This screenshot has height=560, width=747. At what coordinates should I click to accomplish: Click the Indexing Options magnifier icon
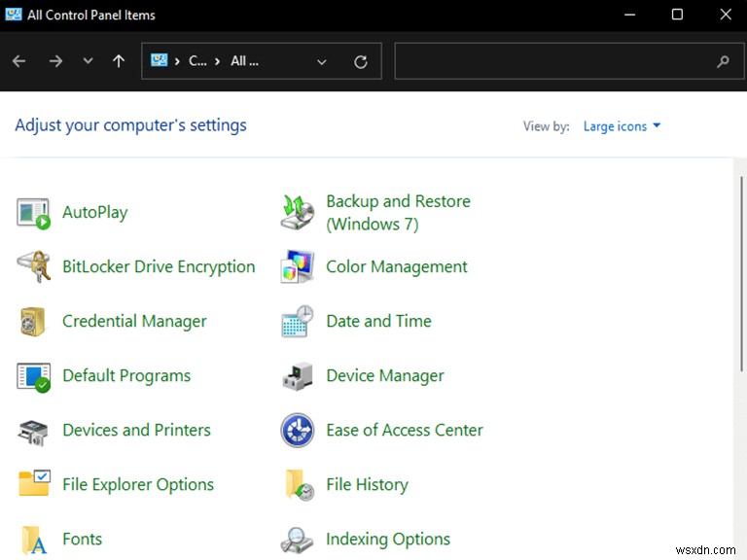tap(297, 541)
